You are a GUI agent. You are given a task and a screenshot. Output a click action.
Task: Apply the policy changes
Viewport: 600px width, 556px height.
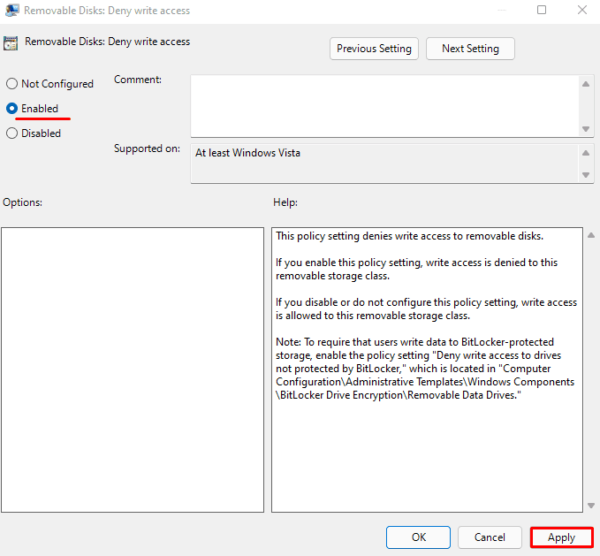tap(561, 537)
